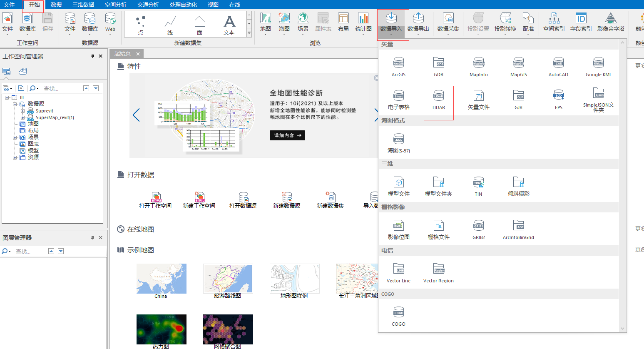This screenshot has height=349, width=644.
Task: Open 地图 browse map dropdown
Action: [265, 23]
